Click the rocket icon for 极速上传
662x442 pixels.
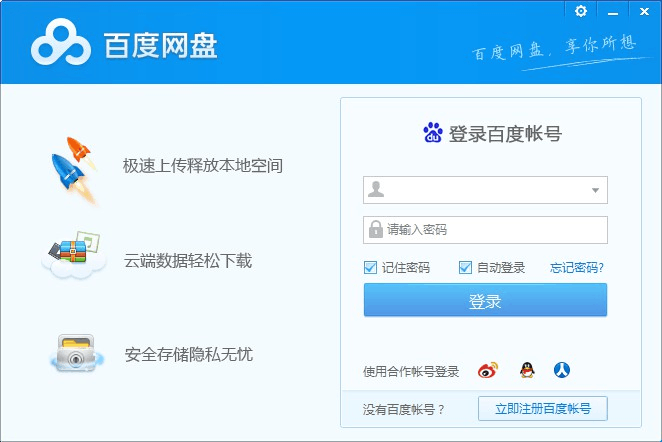point(74,170)
